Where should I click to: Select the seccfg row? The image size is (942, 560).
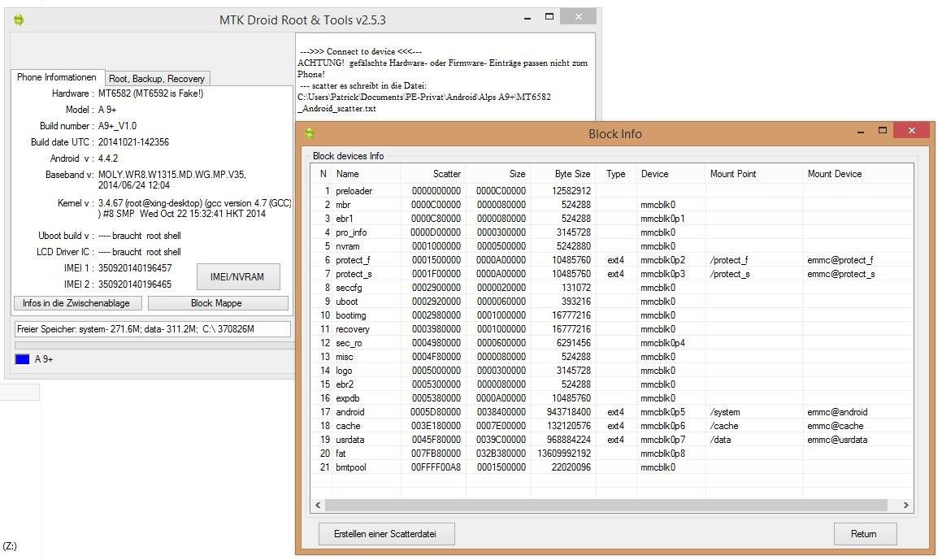[x=612, y=288]
